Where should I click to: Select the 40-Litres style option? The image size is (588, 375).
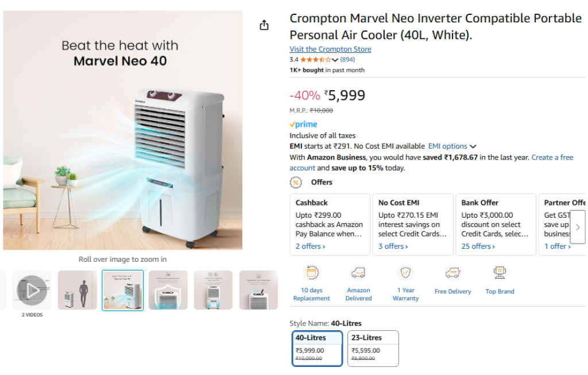pyautogui.click(x=317, y=348)
